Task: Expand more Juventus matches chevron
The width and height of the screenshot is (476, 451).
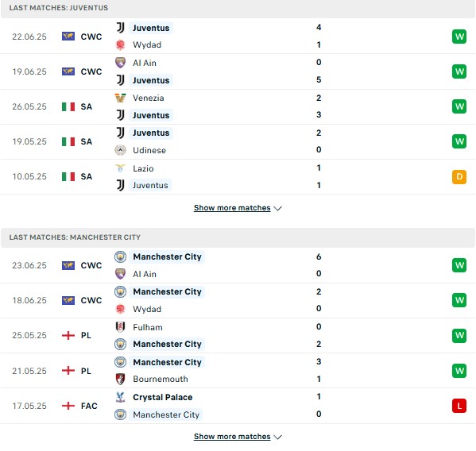Action: tap(278, 208)
